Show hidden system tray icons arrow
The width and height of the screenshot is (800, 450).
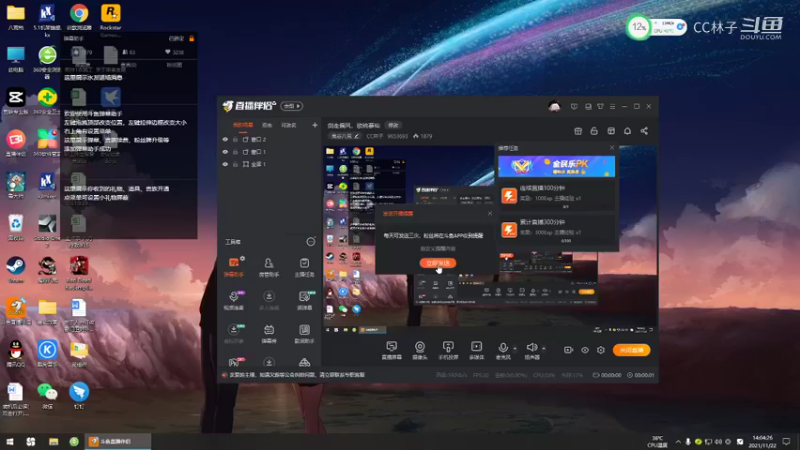pyautogui.click(x=678, y=442)
